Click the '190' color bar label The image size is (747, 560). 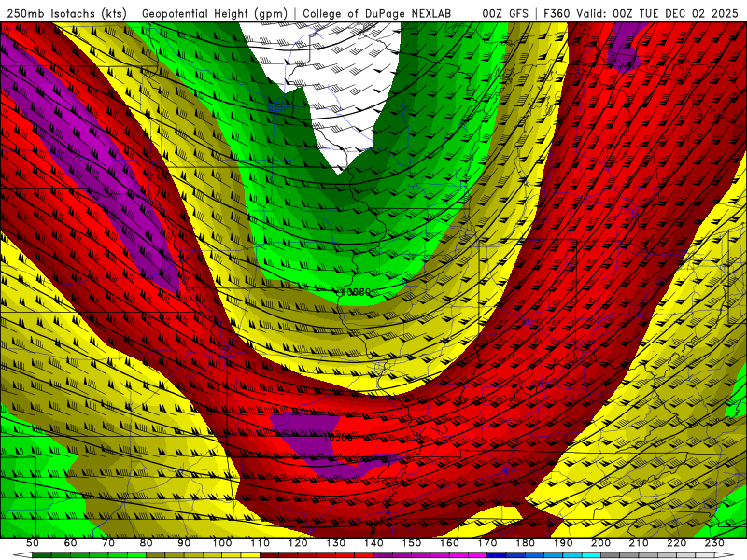[563, 543]
